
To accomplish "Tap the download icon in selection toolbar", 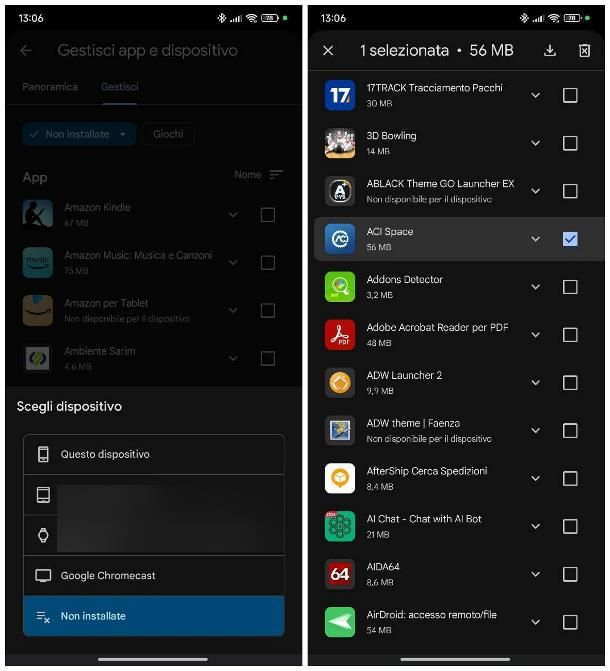I will 550,50.
